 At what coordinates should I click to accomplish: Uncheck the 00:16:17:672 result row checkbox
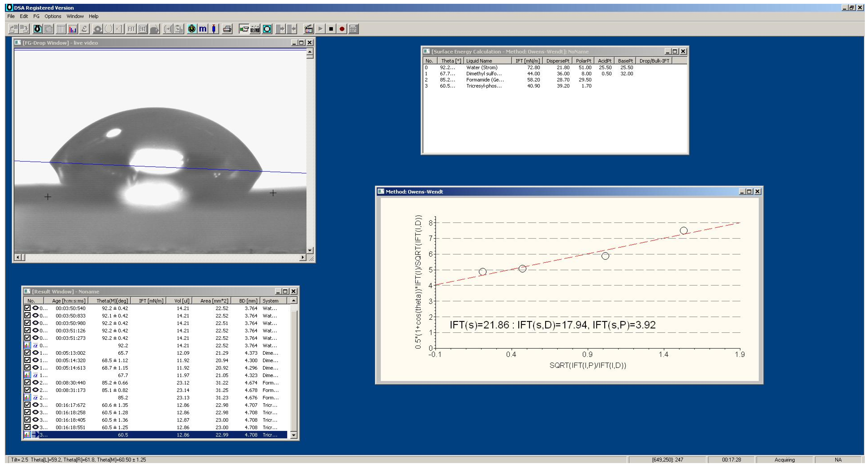tap(27, 405)
